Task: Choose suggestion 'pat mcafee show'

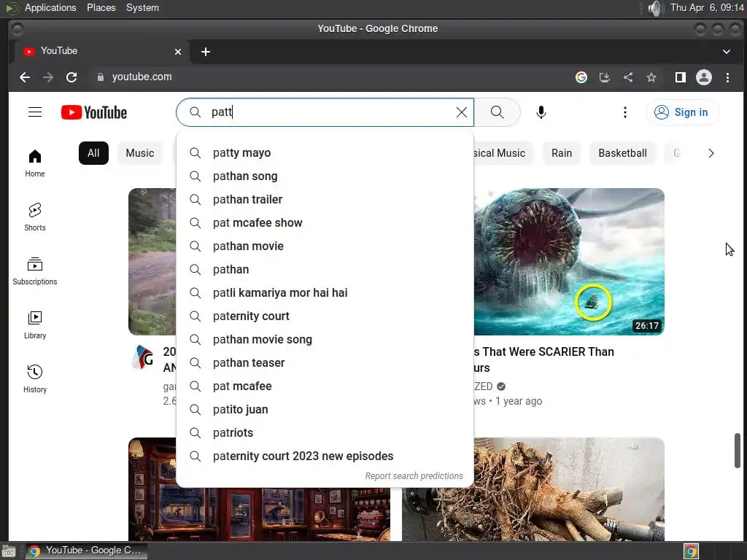Action: tap(325, 223)
